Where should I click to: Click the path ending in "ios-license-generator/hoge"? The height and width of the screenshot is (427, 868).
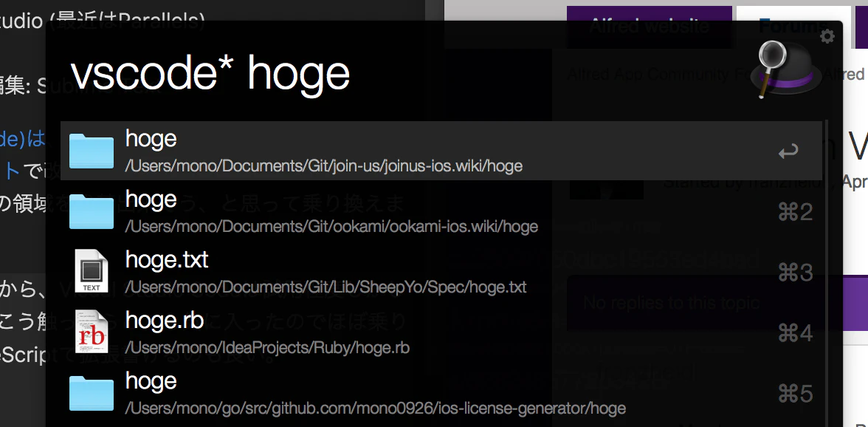[375, 409]
